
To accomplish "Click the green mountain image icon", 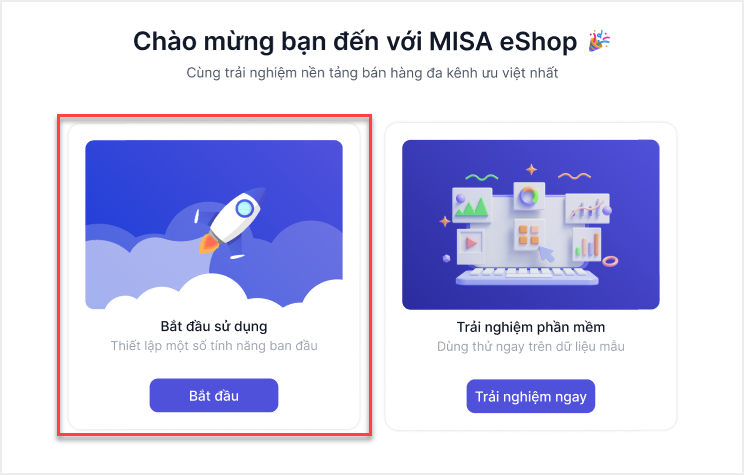I will (471, 205).
